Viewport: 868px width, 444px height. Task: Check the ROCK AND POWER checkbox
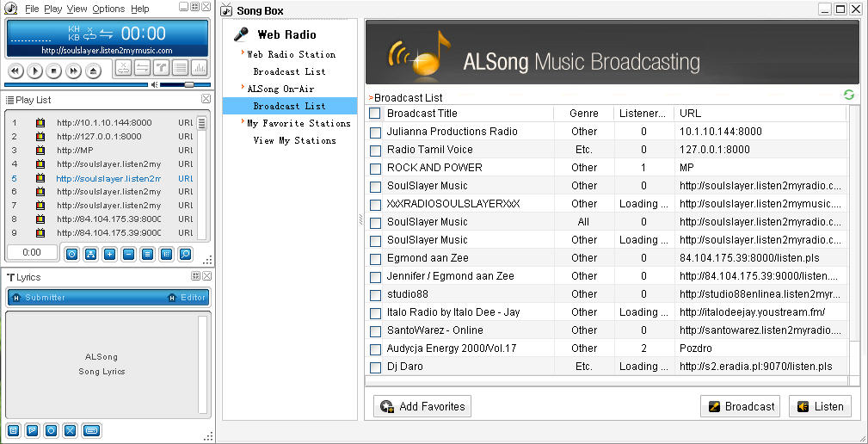tap(375, 169)
